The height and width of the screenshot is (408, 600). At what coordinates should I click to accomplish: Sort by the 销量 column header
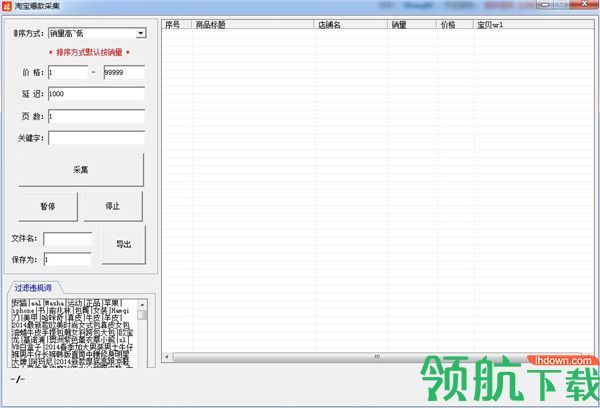tap(412, 25)
